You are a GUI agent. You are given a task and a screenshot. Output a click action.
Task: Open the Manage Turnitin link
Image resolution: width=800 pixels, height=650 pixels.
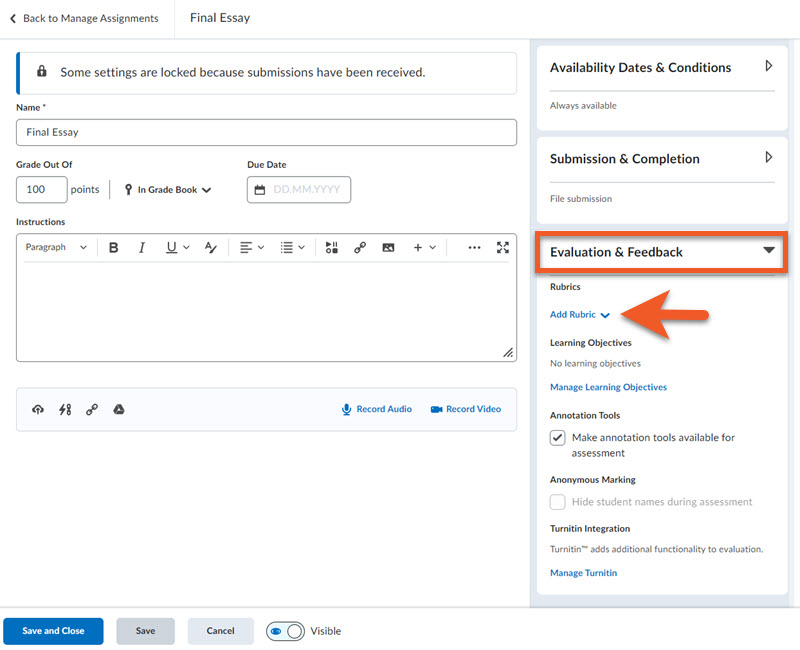pyautogui.click(x=583, y=573)
